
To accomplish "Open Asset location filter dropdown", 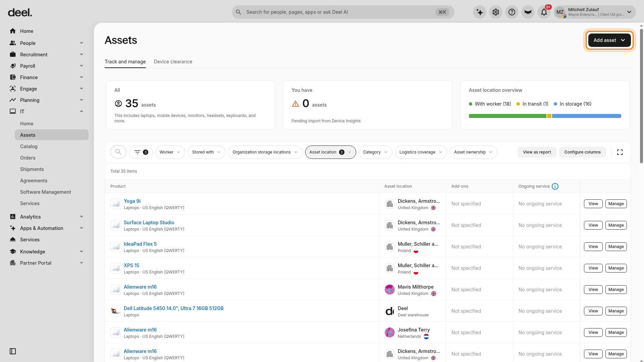I will (x=330, y=152).
